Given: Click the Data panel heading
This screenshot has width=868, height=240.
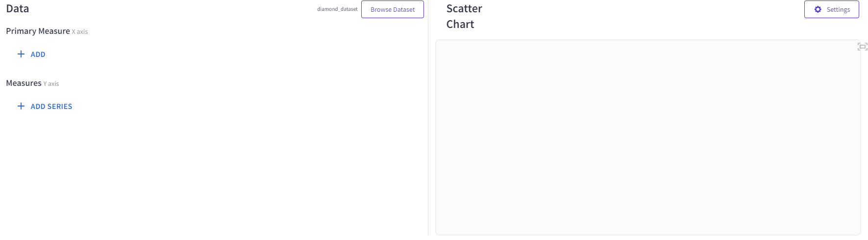Looking at the screenshot, I should click(x=18, y=9).
